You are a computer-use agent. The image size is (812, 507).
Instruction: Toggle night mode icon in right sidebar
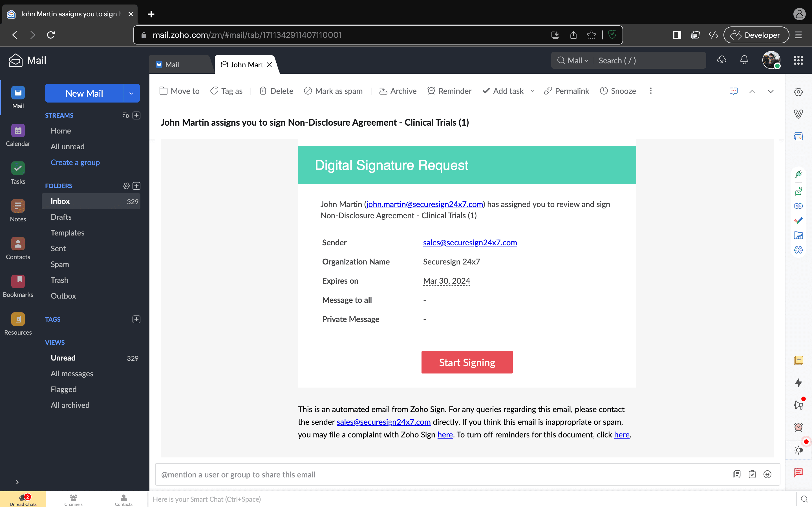(x=798, y=450)
